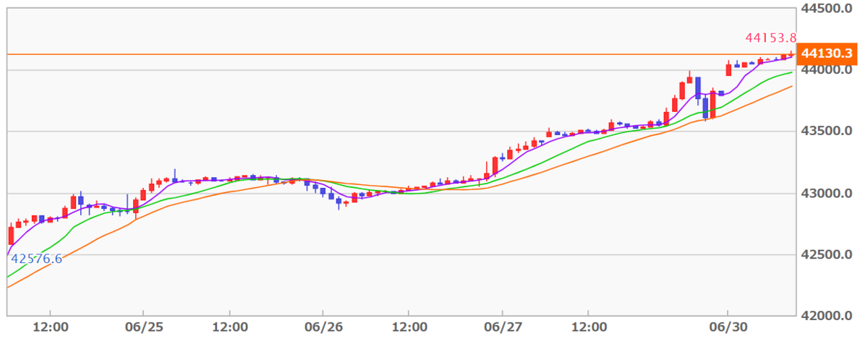Click the 06/25 date axis label

coord(143,328)
